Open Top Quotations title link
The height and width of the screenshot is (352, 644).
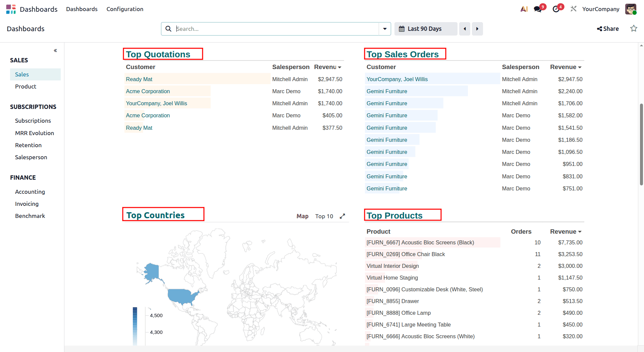[158, 54]
